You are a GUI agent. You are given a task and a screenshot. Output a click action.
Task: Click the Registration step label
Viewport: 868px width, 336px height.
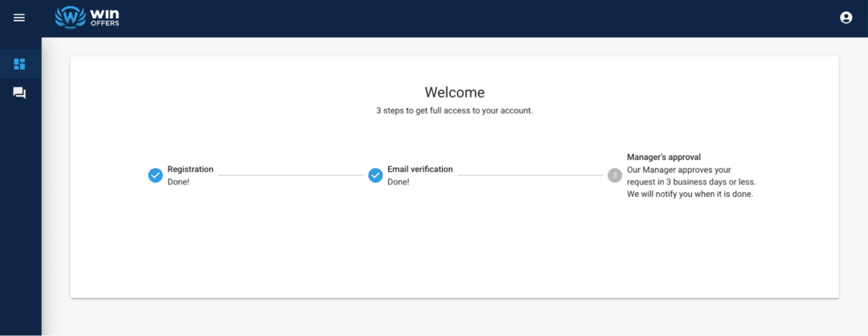click(x=190, y=170)
